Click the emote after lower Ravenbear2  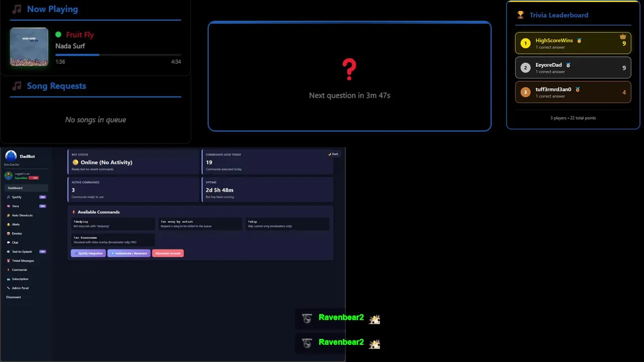(x=374, y=344)
